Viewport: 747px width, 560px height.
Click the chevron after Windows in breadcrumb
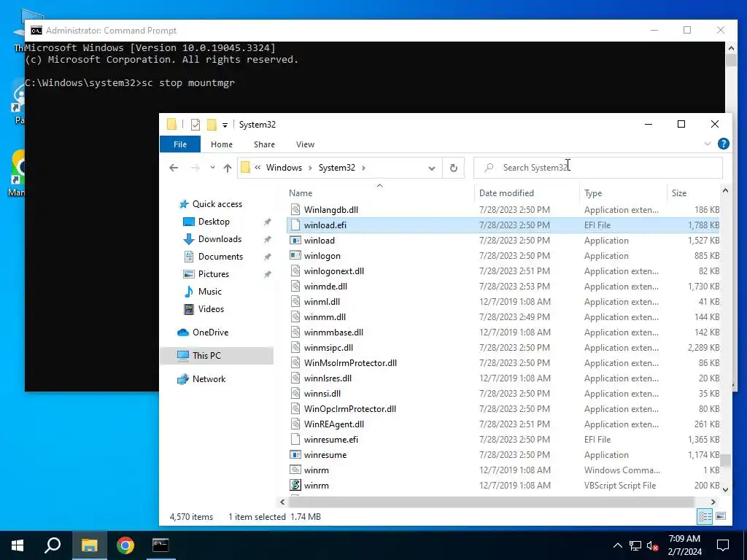310,168
